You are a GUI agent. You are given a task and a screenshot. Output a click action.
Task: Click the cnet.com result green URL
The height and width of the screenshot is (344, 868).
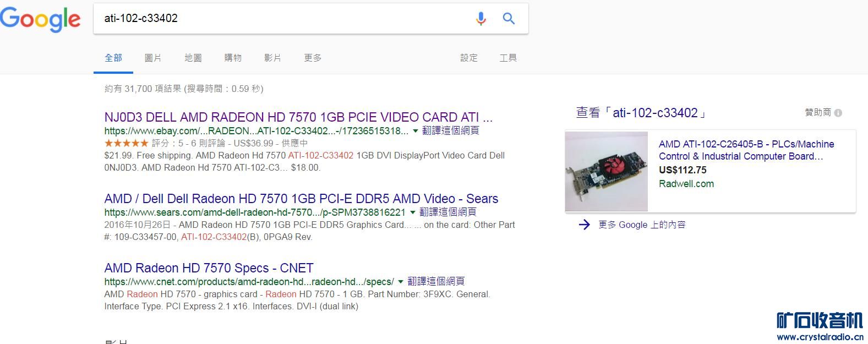pyautogui.click(x=249, y=282)
